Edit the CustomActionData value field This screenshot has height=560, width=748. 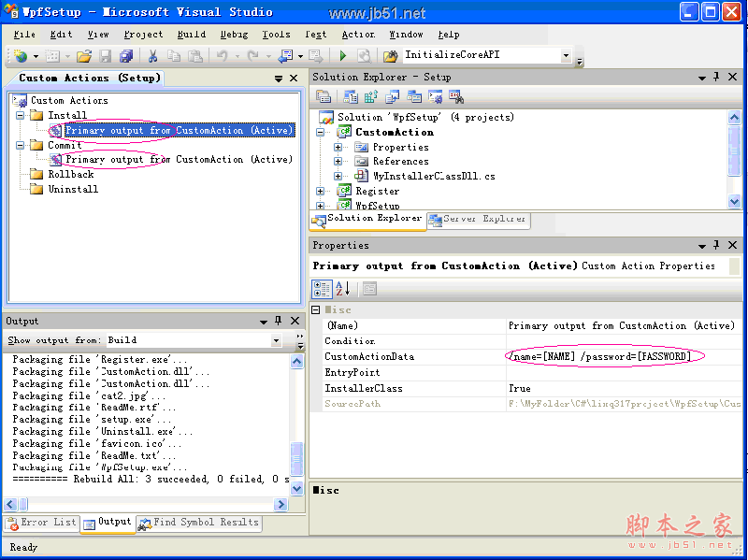624,356
